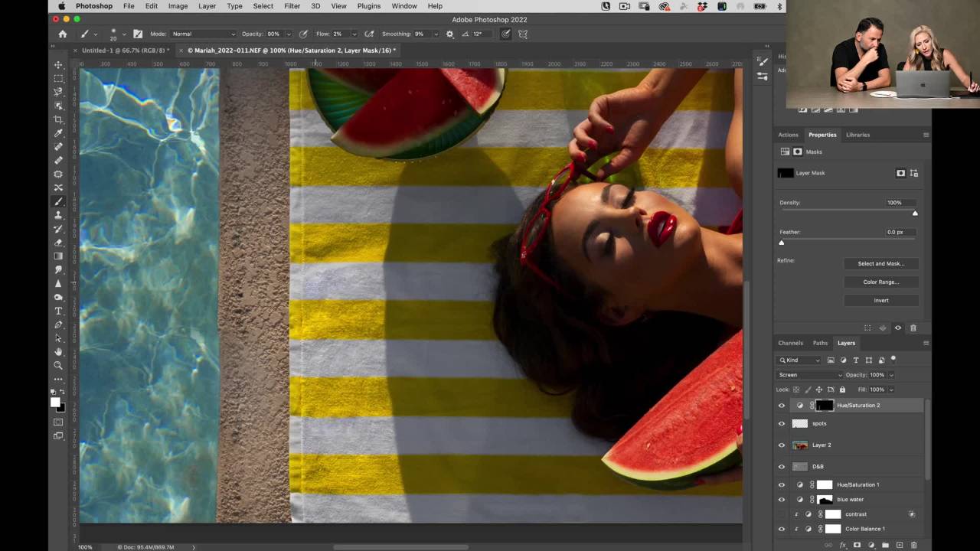Toggle visibility of Layer 2
The width and height of the screenshot is (980, 551).
(x=782, y=445)
